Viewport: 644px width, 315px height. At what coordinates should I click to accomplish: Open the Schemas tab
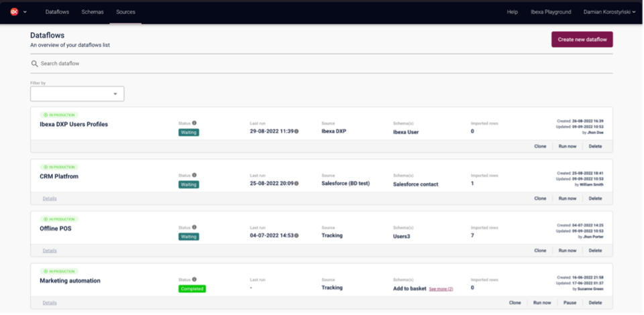(93, 12)
